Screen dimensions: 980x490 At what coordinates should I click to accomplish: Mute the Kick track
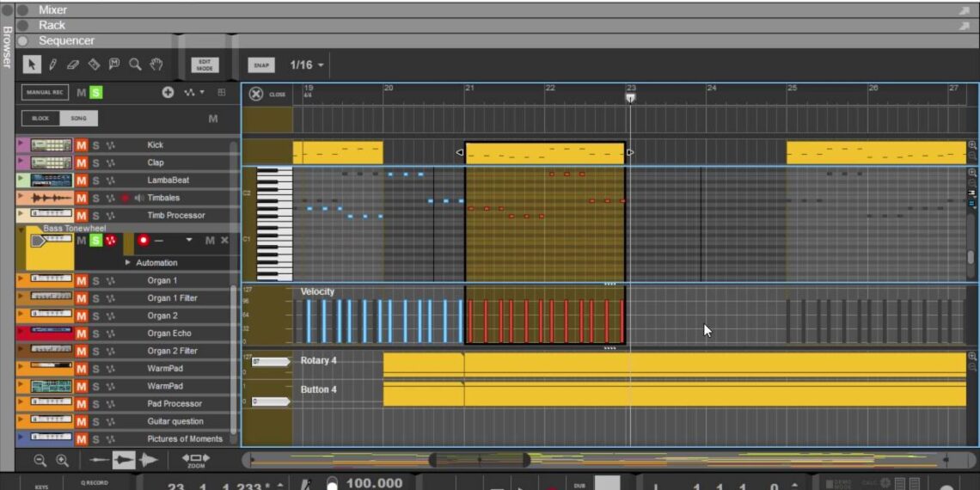[x=82, y=145]
